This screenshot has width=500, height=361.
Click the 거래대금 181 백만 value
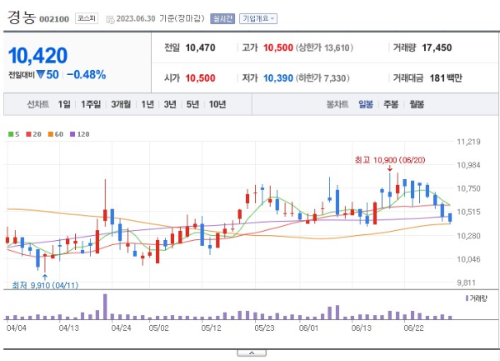(446, 78)
